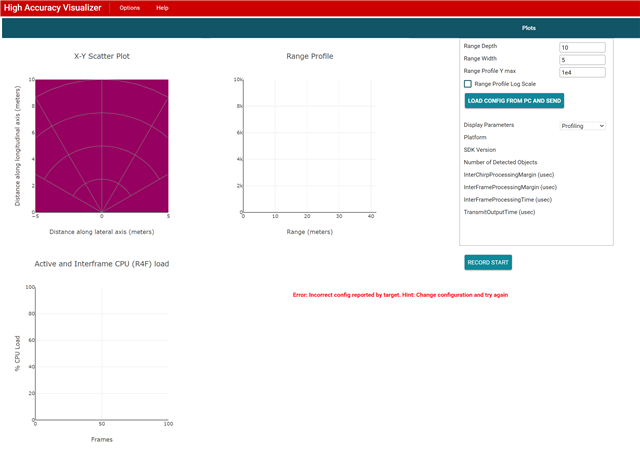Click the Distance along longitudinal axis label
Image resolution: width=640 pixels, height=449 pixels.
coord(17,146)
